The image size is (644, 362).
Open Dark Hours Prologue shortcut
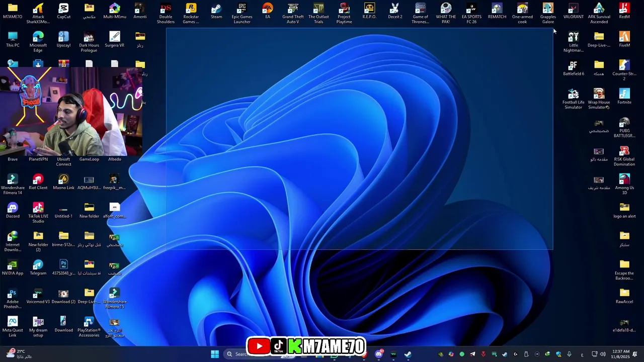pos(89,42)
